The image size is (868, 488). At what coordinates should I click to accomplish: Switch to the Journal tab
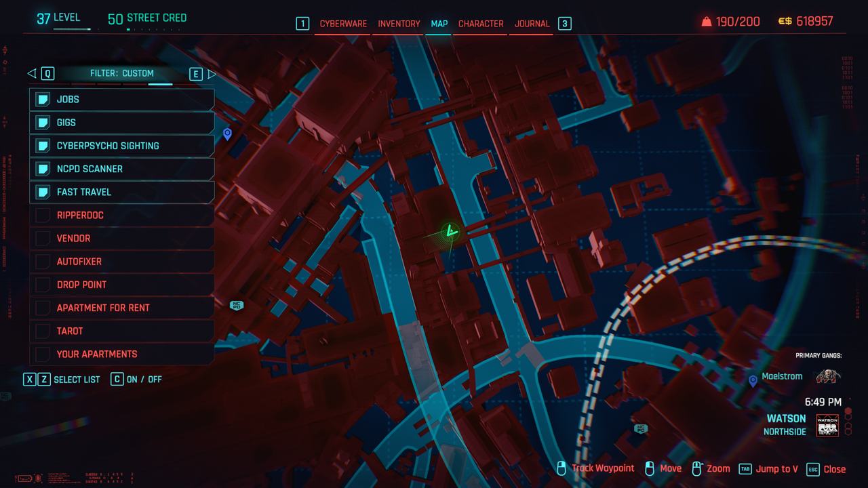532,24
